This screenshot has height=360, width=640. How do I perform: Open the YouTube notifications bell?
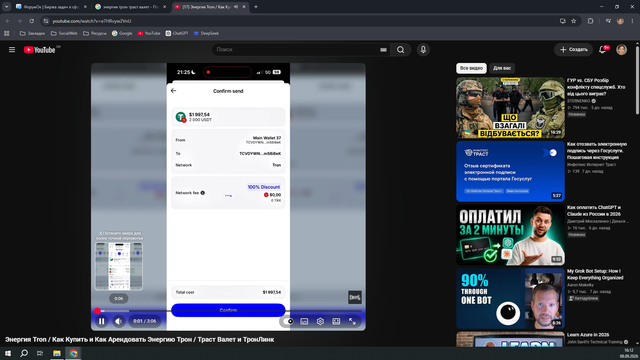click(x=602, y=50)
